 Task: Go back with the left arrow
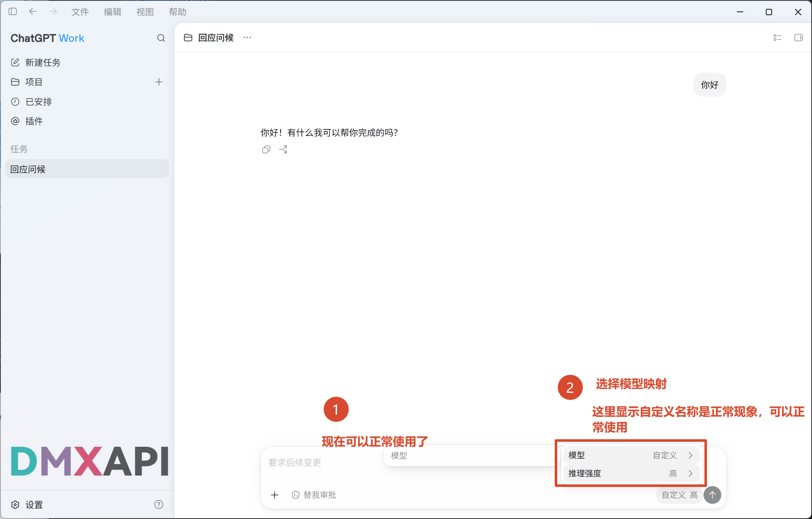click(x=33, y=11)
